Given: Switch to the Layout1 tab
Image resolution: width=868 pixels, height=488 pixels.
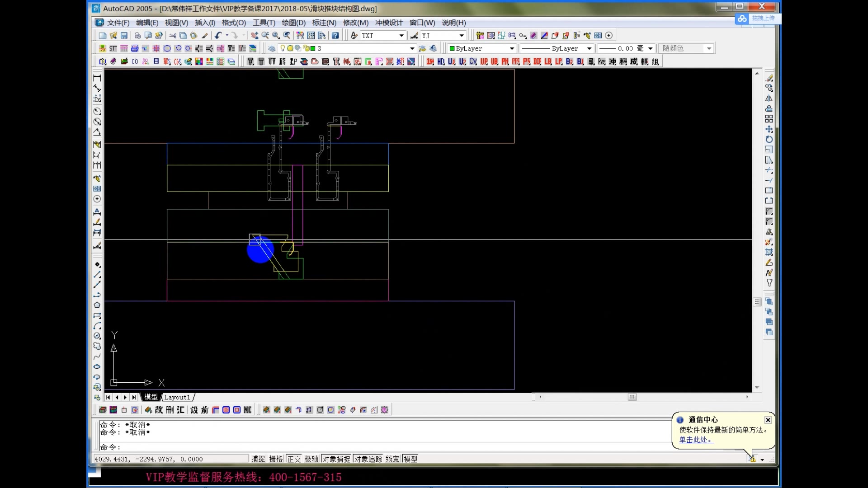Looking at the screenshot, I should [177, 397].
